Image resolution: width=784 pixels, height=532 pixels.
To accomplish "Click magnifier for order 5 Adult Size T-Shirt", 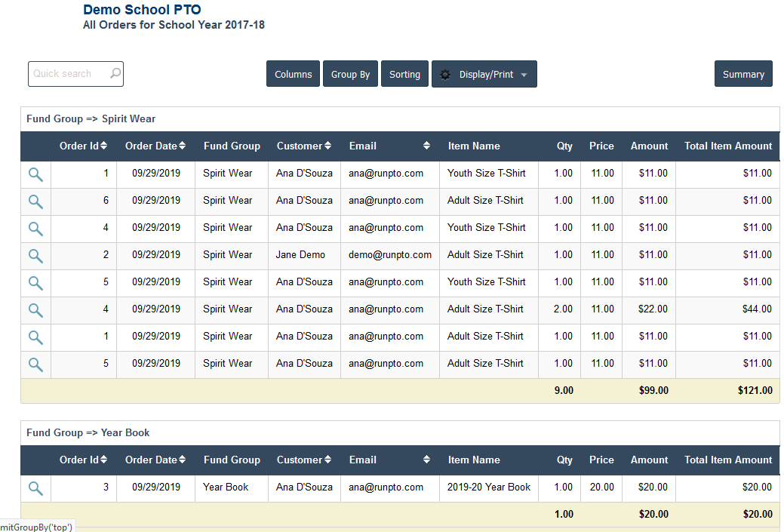I will [35, 364].
